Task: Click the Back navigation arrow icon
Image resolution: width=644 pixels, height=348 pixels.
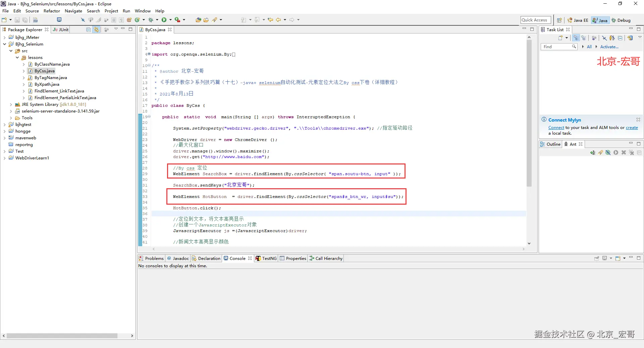Action: click(x=278, y=20)
